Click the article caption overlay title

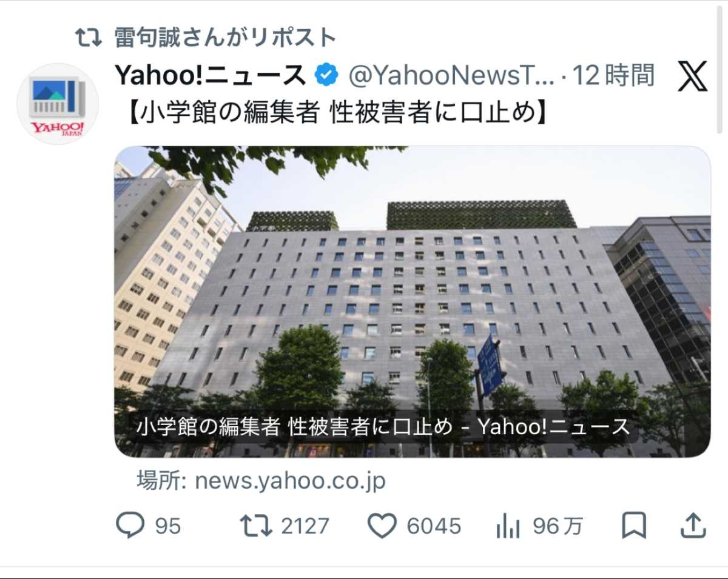[x=383, y=427]
